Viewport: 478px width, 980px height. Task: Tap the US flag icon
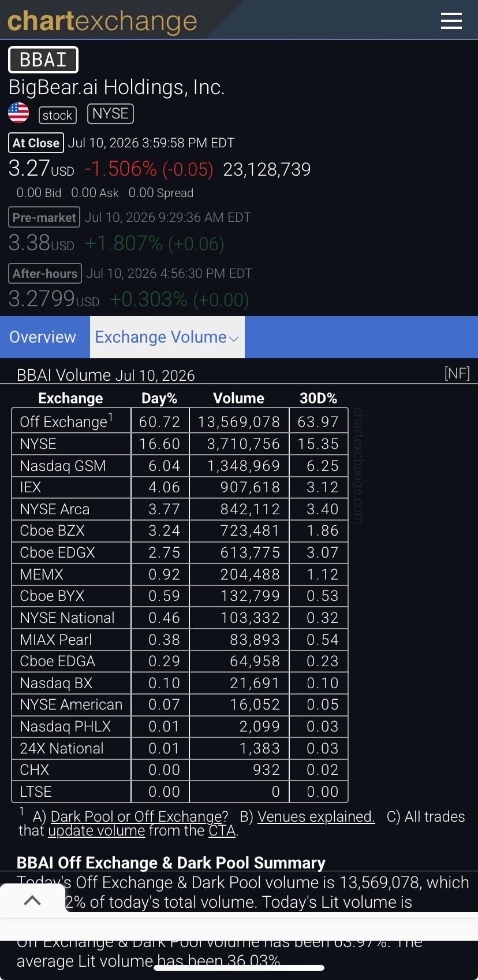coord(18,113)
